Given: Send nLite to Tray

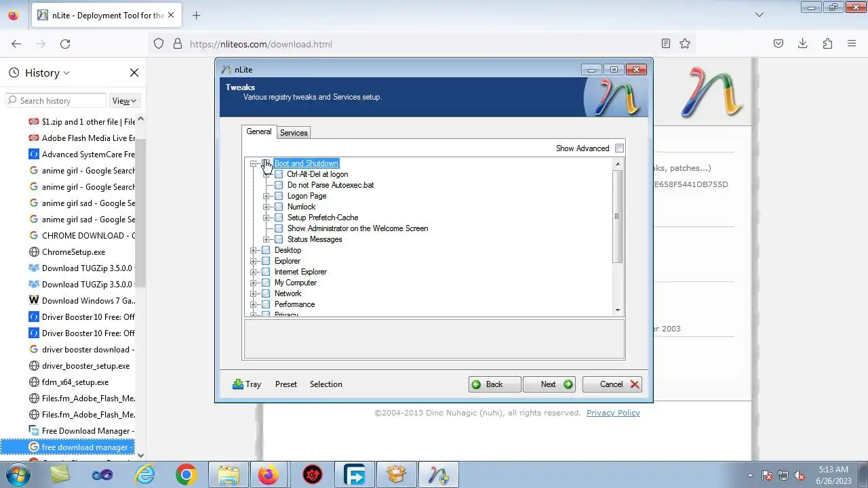Looking at the screenshot, I should pos(247,384).
